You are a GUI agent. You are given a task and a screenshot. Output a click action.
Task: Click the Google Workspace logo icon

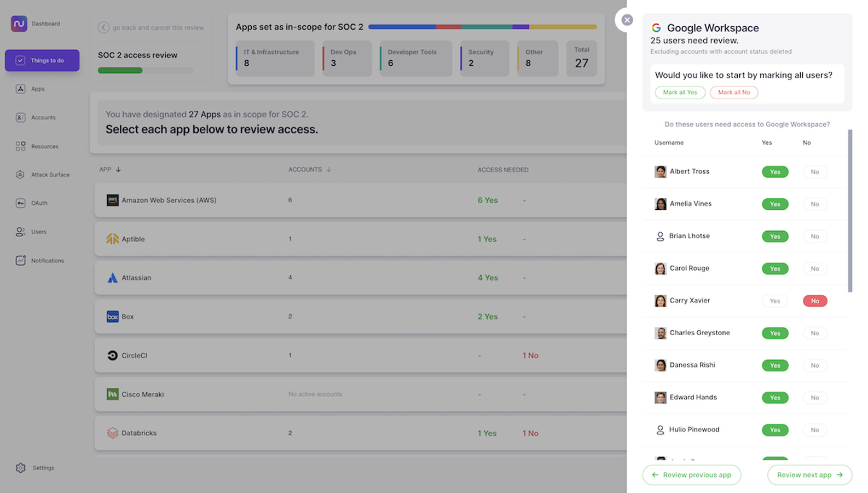(656, 27)
